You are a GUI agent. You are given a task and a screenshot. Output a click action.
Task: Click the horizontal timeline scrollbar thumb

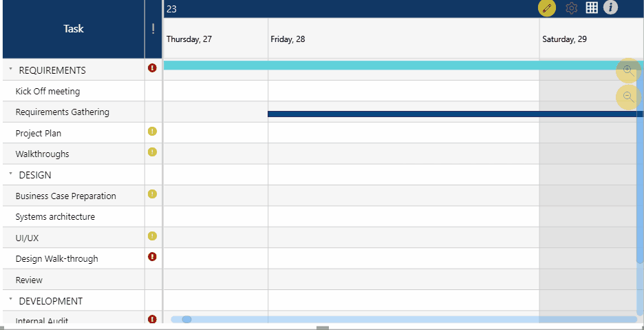click(x=186, y=319)
